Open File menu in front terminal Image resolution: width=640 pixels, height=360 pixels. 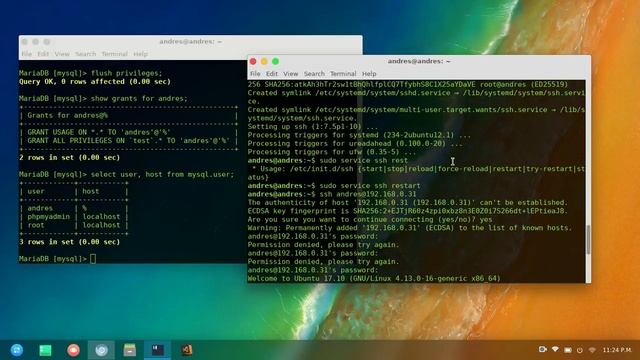(x=255, y=74)
